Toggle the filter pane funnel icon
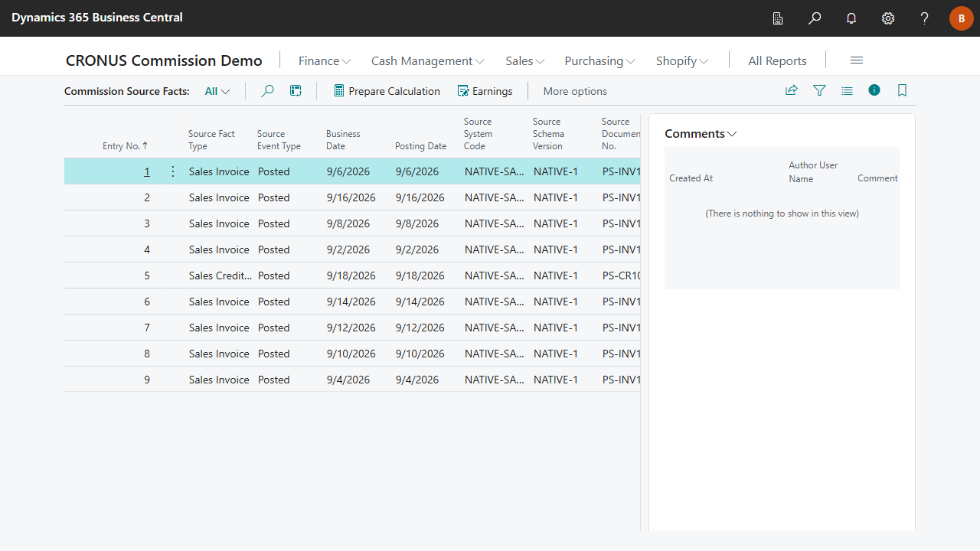980x551 pixels. 819,90
